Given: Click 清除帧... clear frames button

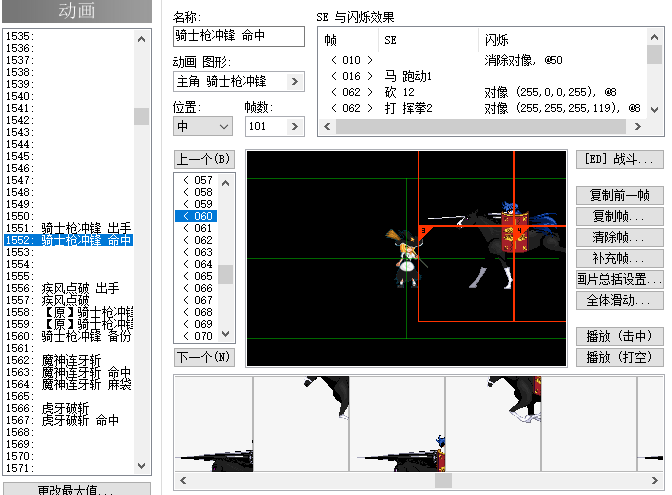Looking at the screenshot, I should (x=620, y=237).
